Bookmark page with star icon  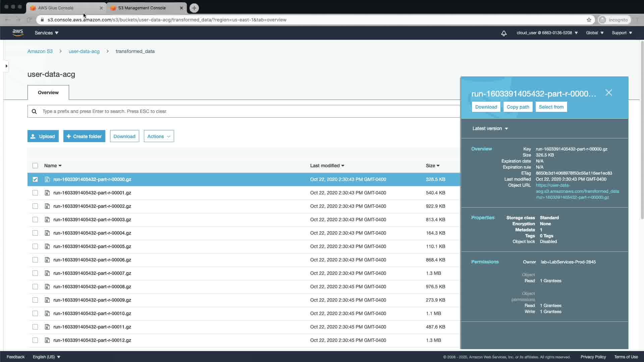pyautogui.click(x=589, y=20)
